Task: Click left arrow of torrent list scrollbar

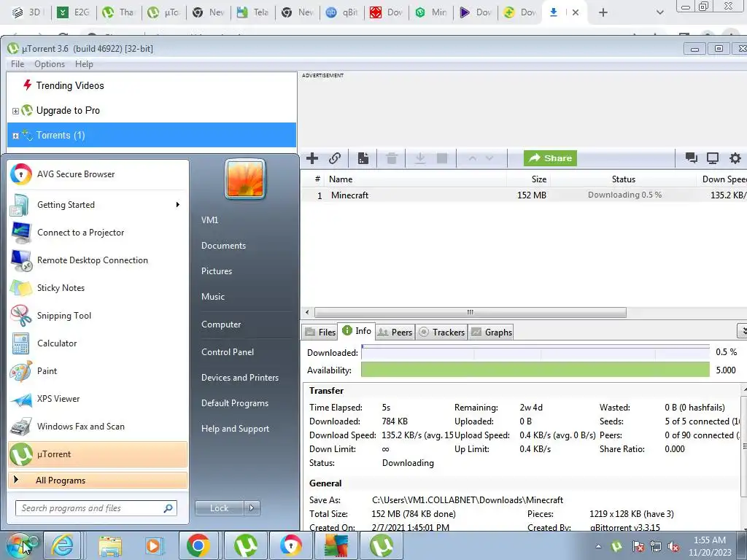Action: click(x=307, y=312)
